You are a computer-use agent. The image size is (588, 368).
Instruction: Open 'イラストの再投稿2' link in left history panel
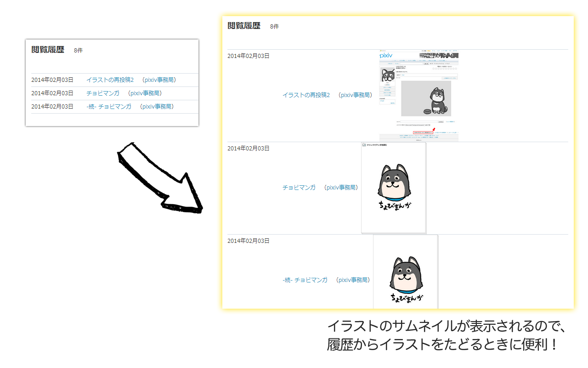point(110,80)
